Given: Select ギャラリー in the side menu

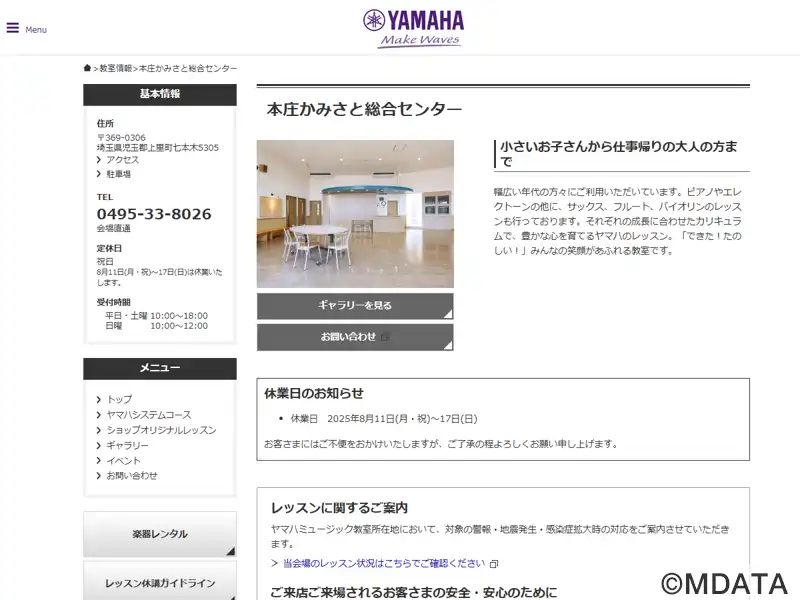Looking at the screenshot, I should coord(127,445).
